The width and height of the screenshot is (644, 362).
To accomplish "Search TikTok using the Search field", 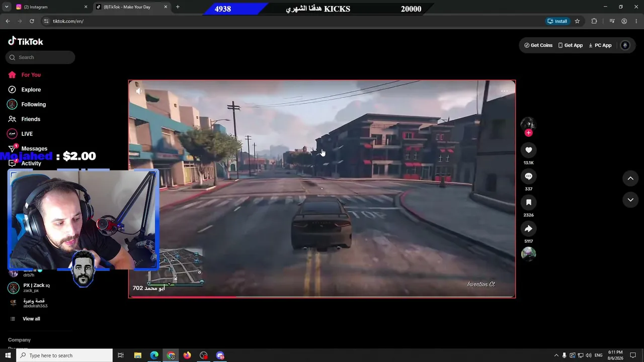I will click(40, 57).
